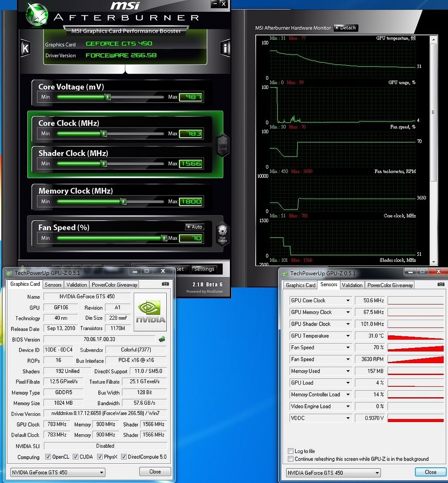Click Close button in right GPU-Z window
Image resolution: width=448 pixels, height=483 pixels.
[431, 472]
